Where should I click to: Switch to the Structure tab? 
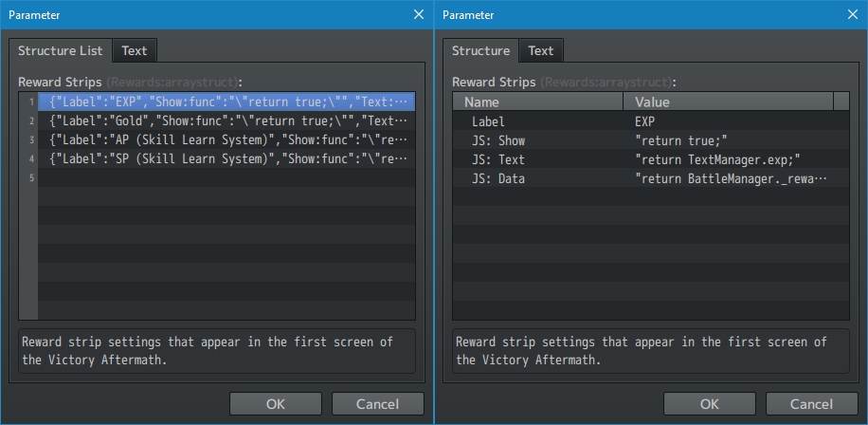480,50
